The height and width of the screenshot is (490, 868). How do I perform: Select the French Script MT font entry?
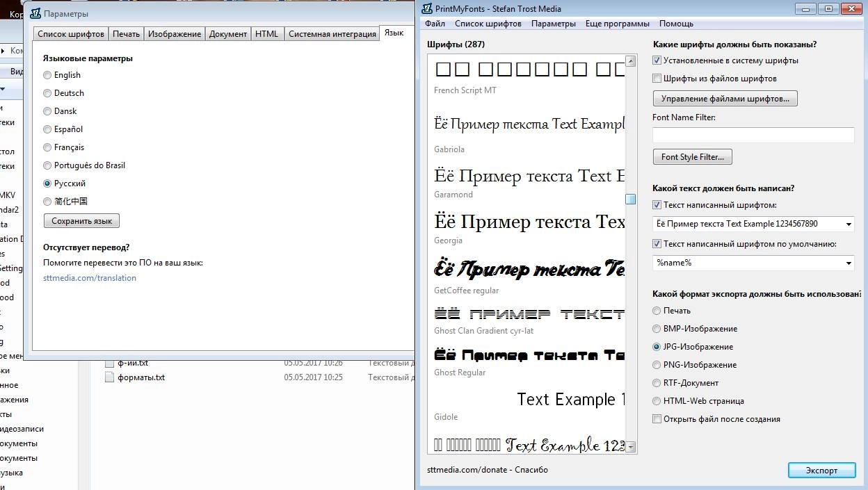(465, 90)
